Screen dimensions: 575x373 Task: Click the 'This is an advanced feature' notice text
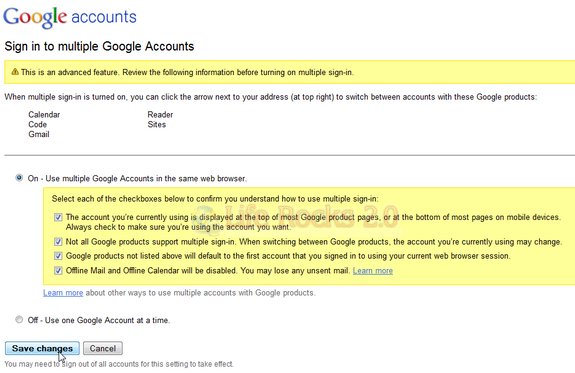(x=187, y=72)
